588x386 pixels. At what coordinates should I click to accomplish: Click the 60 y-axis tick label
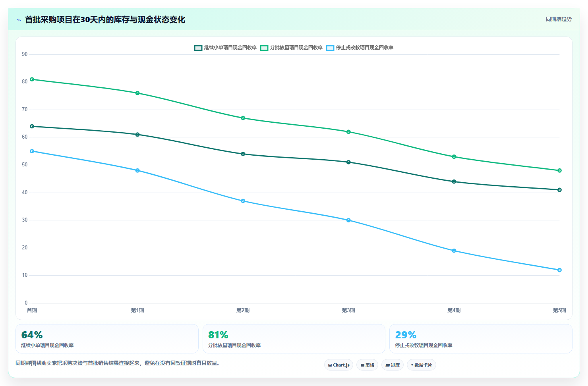coord(25,137)
